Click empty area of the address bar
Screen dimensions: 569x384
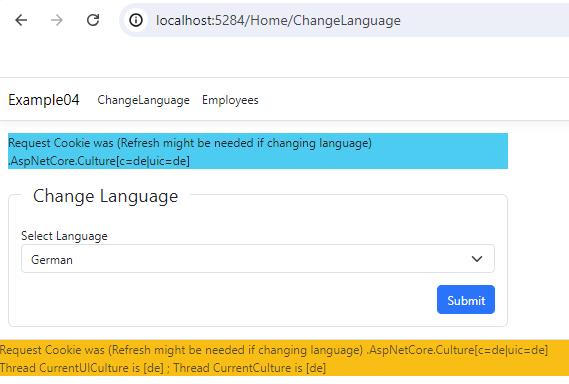[x=483, y=20]
